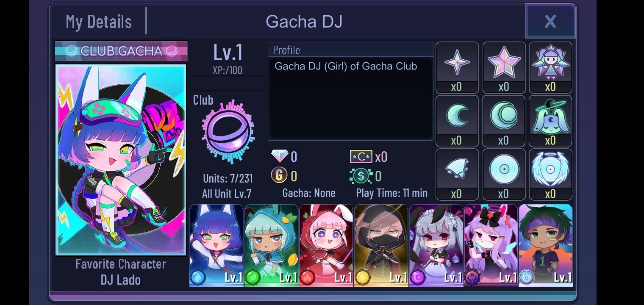This screenshot has width=644, height=305.
Task: Select the rainbow five-point star item
Action: tap(504, 62)
